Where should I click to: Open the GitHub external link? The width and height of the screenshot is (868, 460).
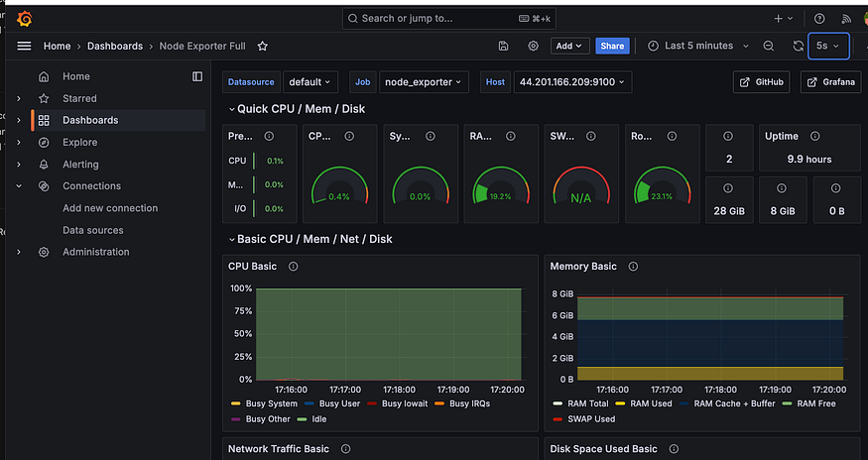point(761,82)
